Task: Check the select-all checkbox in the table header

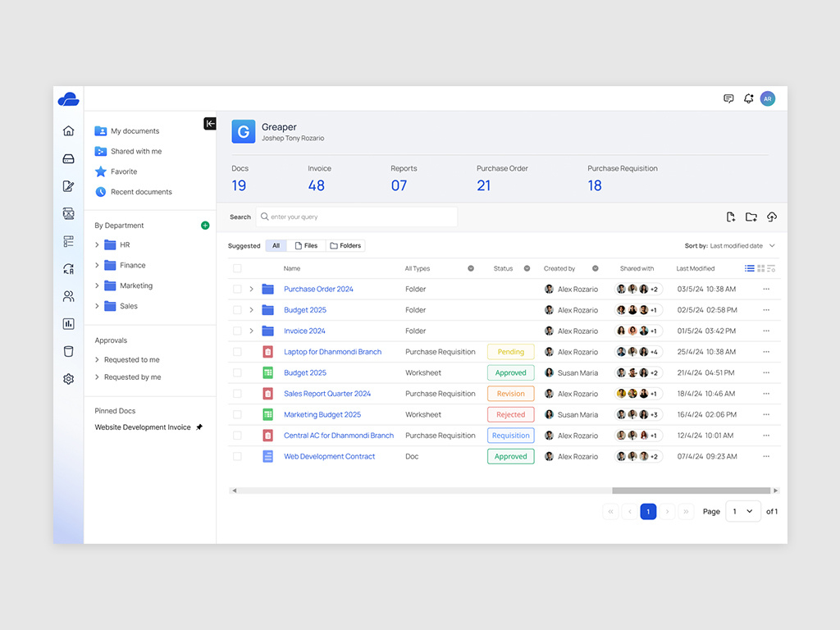Action: coord(237,268)
